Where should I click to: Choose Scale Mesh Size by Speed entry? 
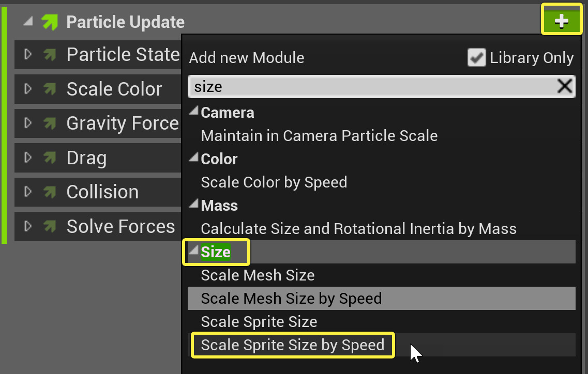click(x=291, y=298)
